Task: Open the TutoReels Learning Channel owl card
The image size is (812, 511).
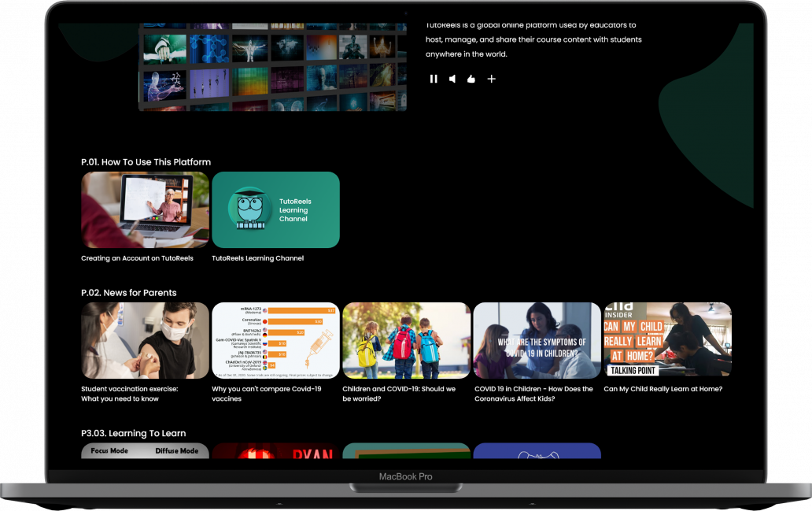Action: (x=275, y=210)
